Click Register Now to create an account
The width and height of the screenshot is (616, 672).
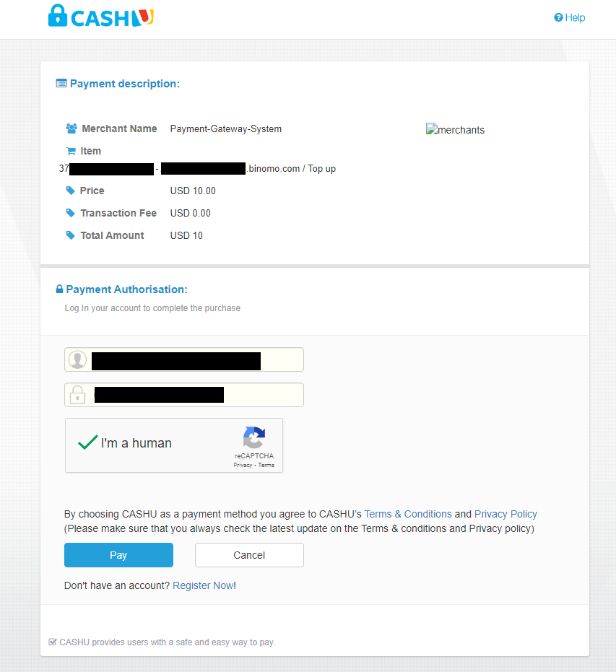point(202,585)
